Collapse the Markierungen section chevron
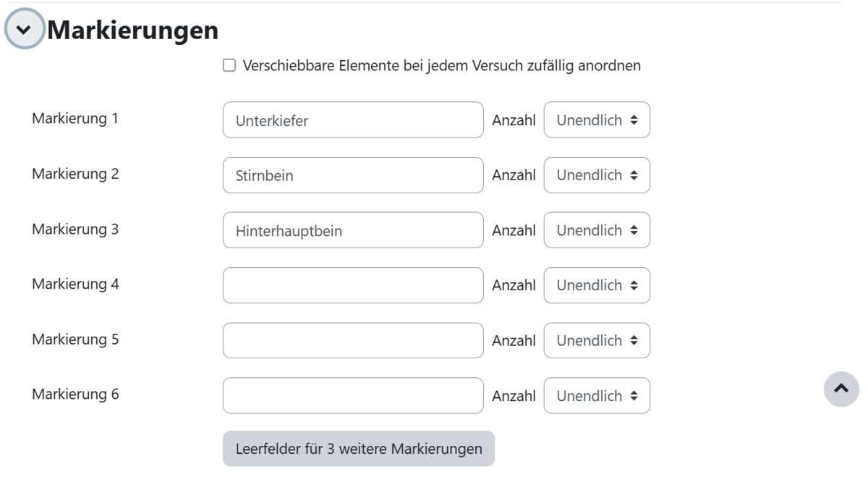This screenshot has height=477, width=868. (25, 31)
